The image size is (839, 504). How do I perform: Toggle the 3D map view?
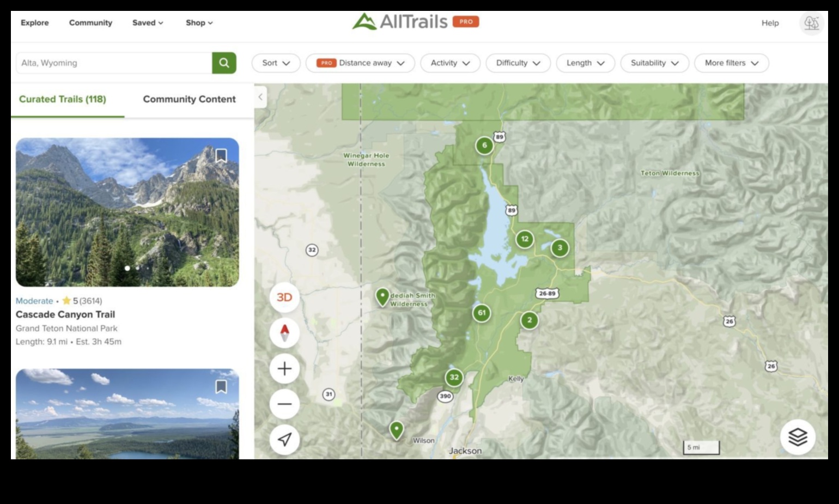tap(284, 297)
